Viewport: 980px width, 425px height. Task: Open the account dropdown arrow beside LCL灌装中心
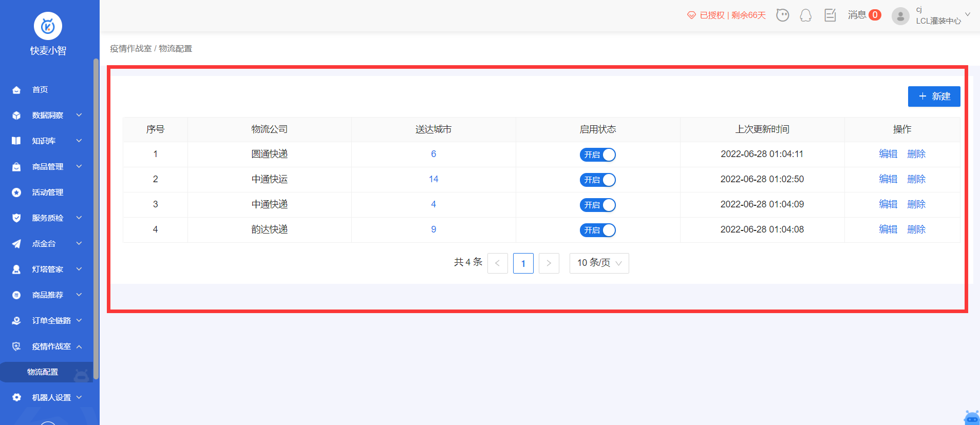968,14
